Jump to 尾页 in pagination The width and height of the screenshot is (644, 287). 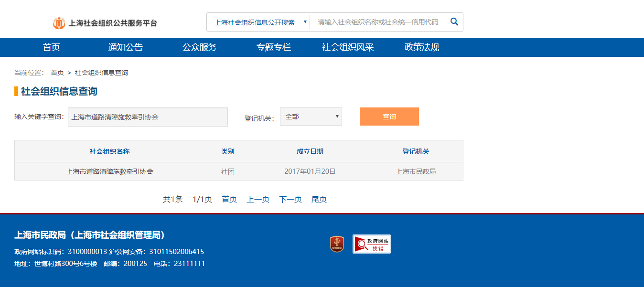[x=319, y=200]
